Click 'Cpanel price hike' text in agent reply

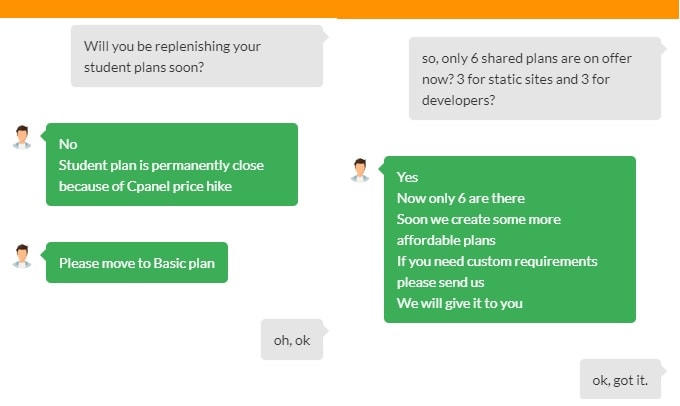tap(179, 186)
